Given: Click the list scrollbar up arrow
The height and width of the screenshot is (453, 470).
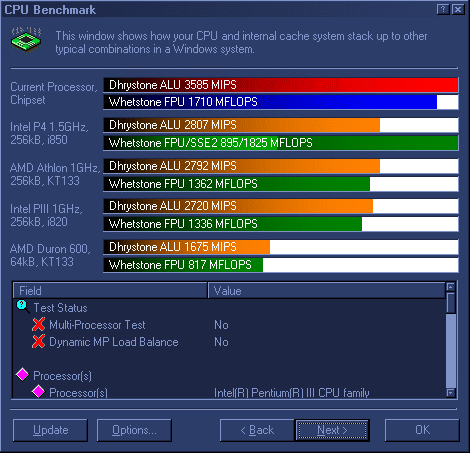Looking at the screenshot, I should [451, 286].
